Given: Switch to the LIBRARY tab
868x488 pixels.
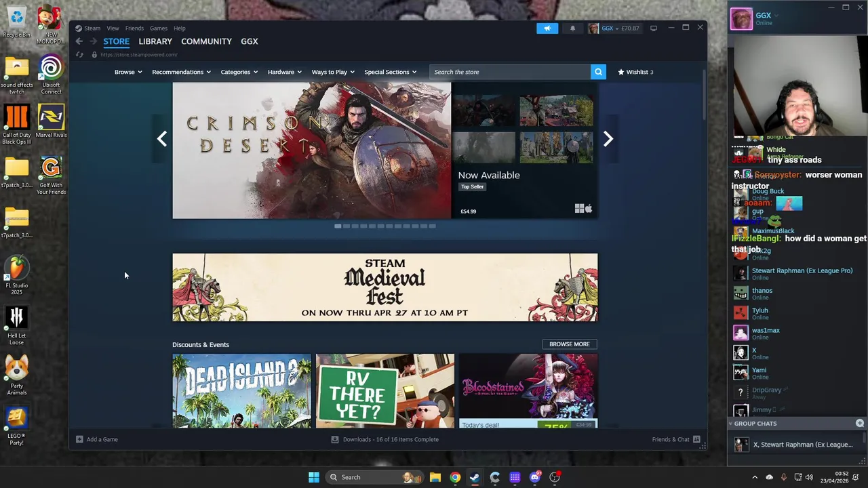Looking at the screenshot, I should [155, 41].
